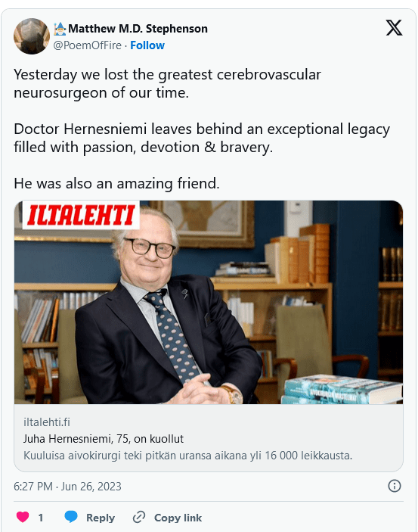Click the copy link chain icon
Screen dimensions: 418x532
pos(139,517)
